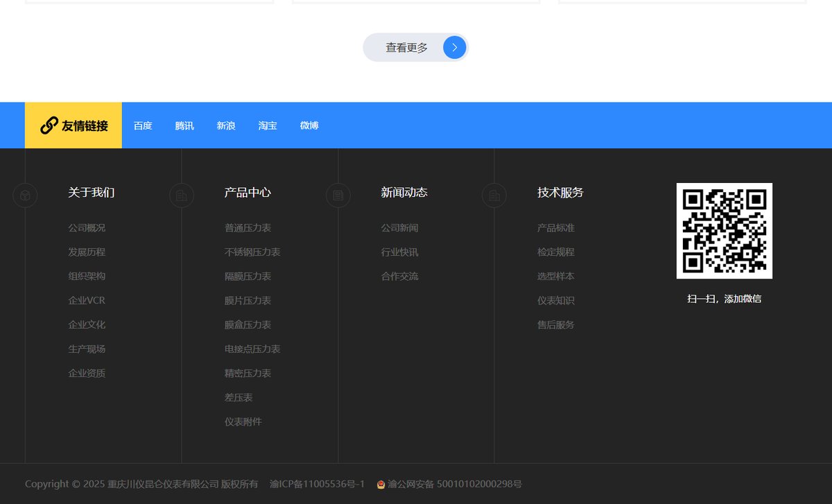Go to 组织架构 page
This screenshot has width=832, height=504.
(x=87, y=276)
